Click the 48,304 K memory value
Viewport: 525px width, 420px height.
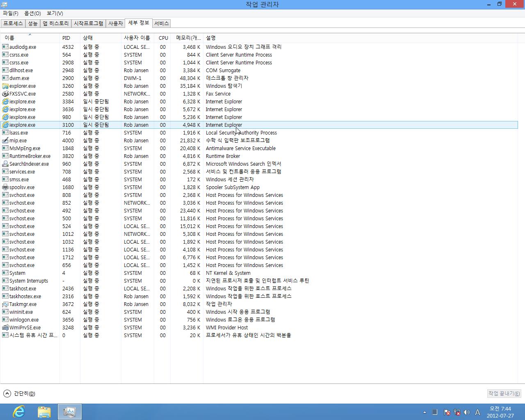tap(190, 78)
